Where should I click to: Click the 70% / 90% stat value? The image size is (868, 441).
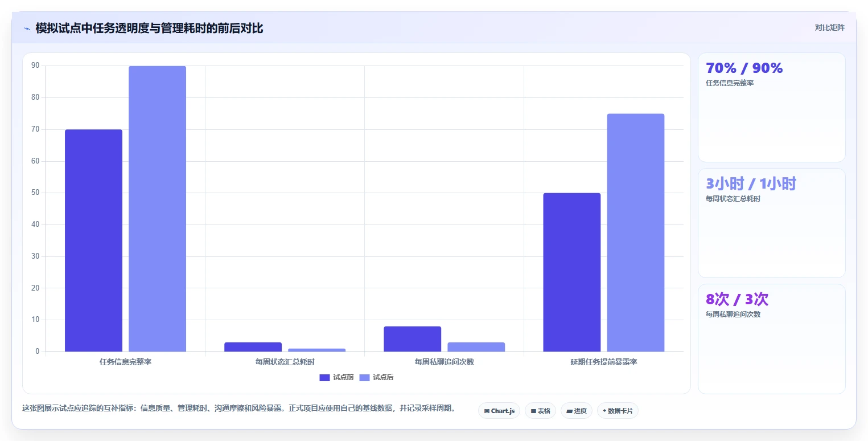point(744,68)
